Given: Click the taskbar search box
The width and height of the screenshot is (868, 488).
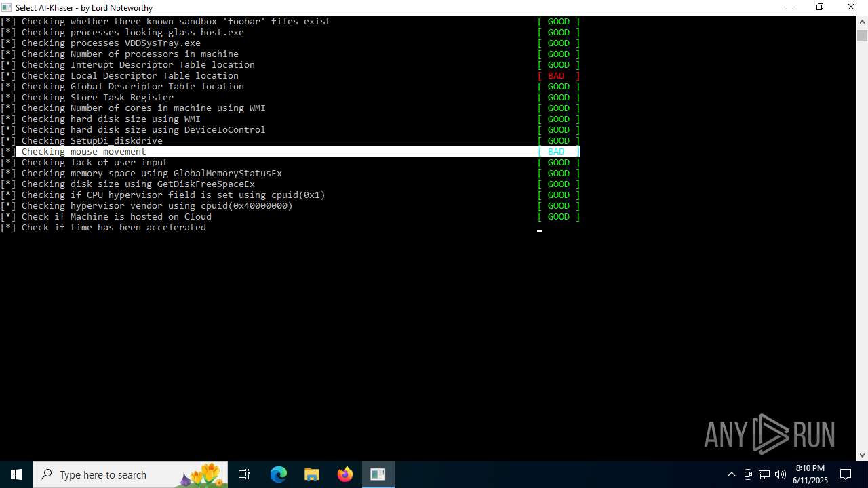Looking at the screenshot, I should pos(130,474).
